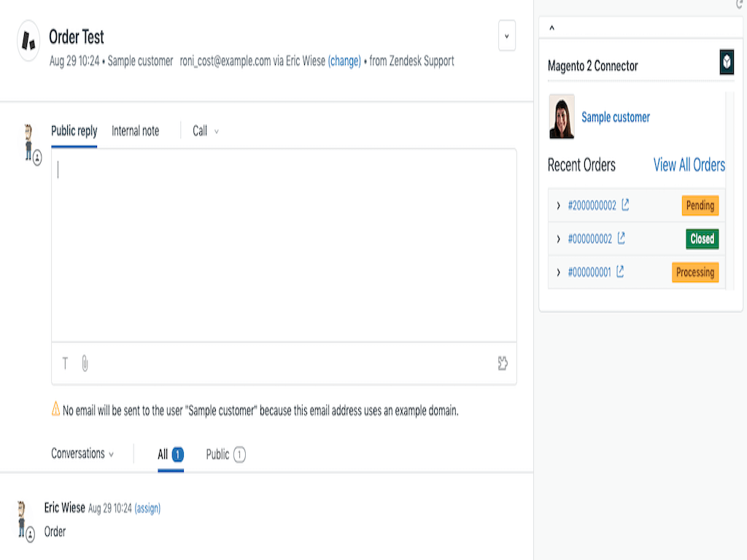Open the Conversations filter dropdown
Viewport: 747px width, 560px height.
82,454
